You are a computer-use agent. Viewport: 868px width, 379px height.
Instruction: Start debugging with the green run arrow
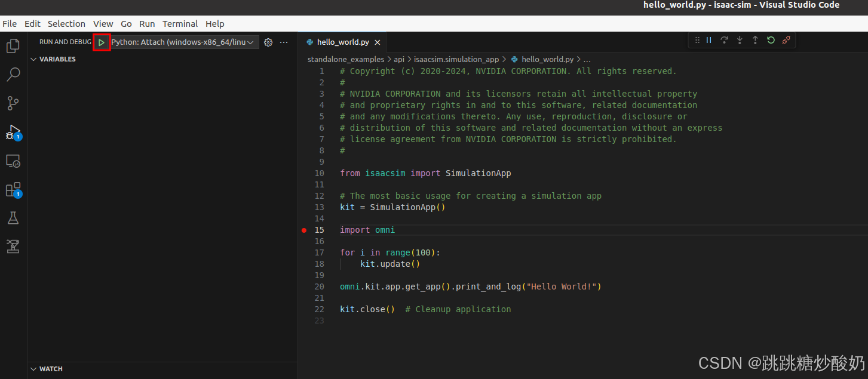tap(102, 42)
